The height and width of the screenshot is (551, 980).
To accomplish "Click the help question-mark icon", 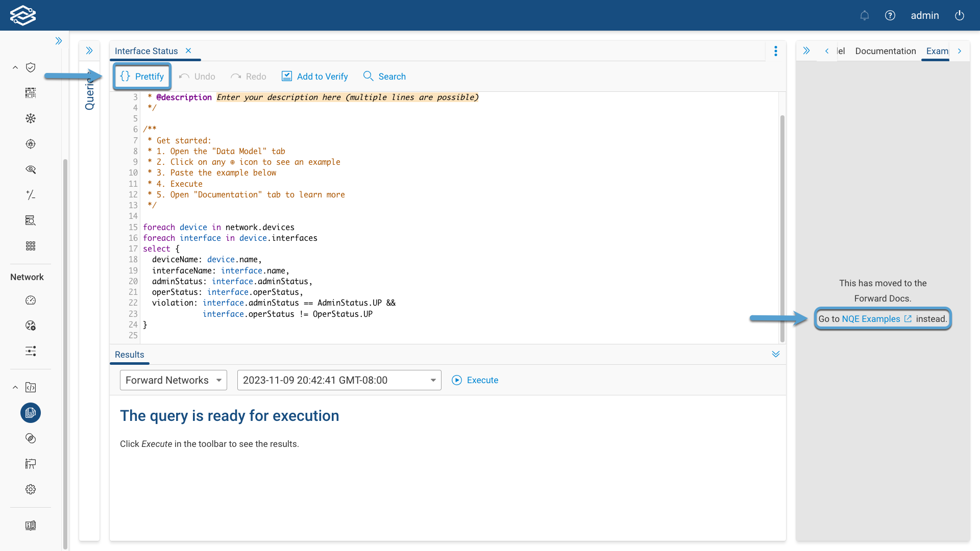I will (890, 15).
